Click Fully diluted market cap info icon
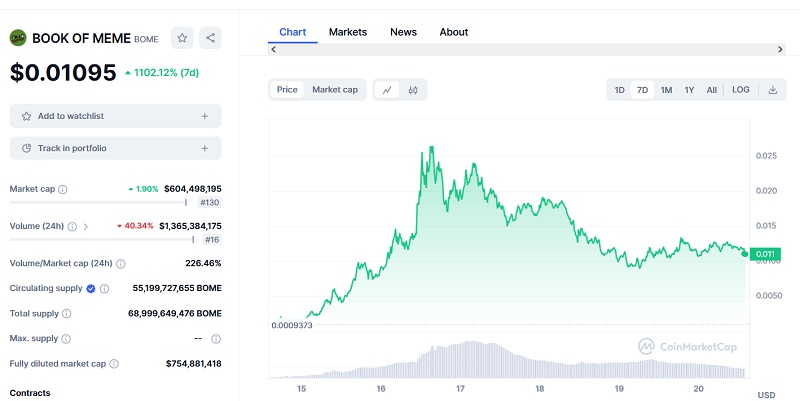The width and height of the screenshot is (800, 401). tap(113, 364)
